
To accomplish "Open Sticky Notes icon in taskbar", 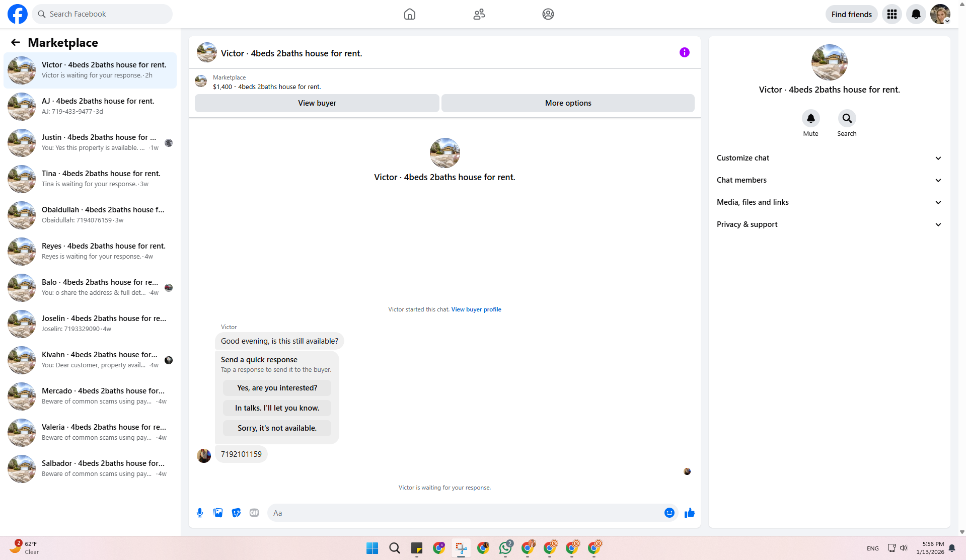I will point(417,548).
